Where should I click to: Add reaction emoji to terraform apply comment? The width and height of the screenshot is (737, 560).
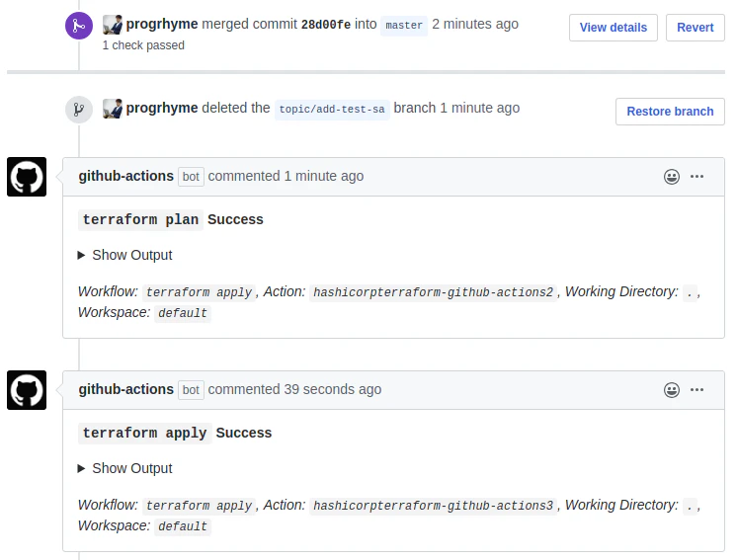[672, 390]
